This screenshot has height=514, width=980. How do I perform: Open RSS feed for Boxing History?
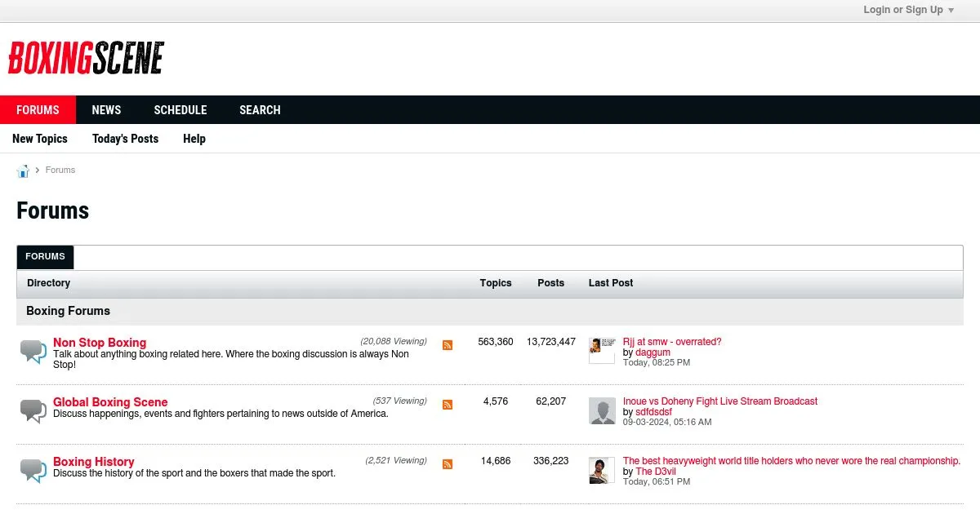tap(447, 464)
